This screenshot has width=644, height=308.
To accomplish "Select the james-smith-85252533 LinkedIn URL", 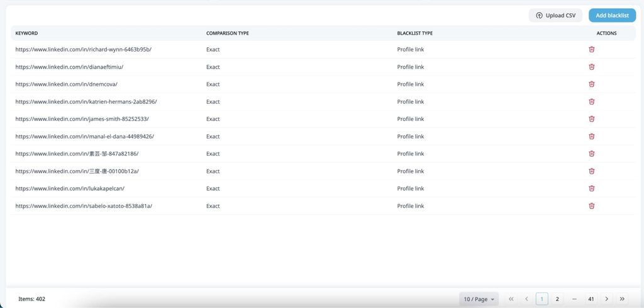I will click(82, 119).
